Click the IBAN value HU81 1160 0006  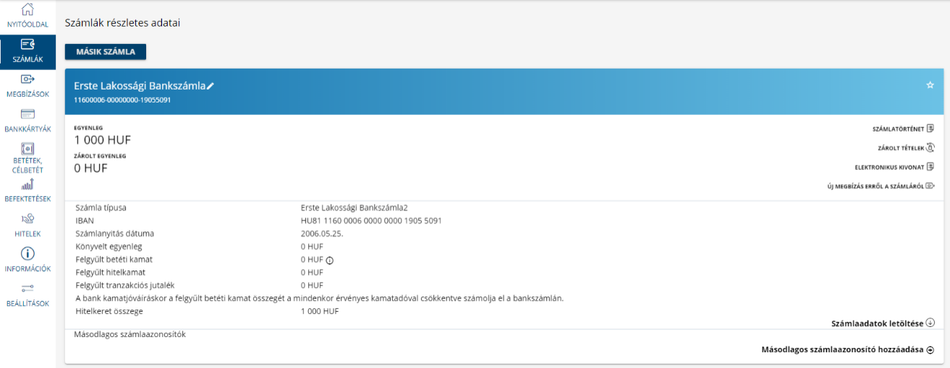coord(371,221)
